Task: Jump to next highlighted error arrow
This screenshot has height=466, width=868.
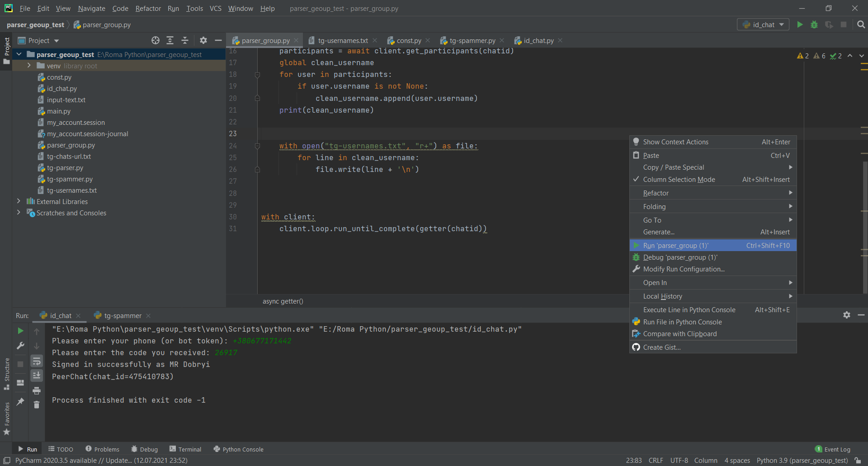Action: 861,56
